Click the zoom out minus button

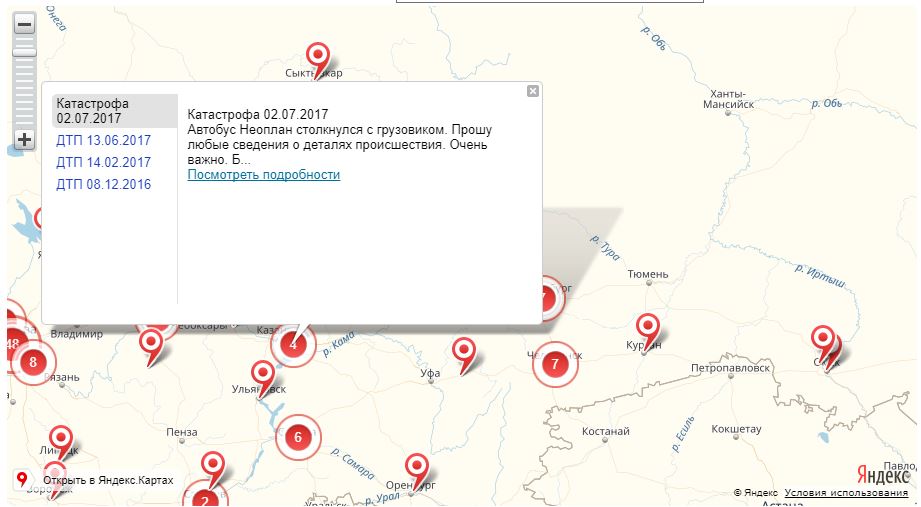tap(25, 24)
